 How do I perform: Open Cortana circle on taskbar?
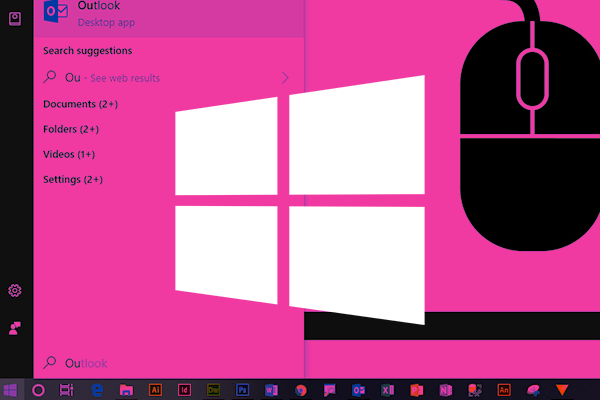[x=38, y=390]
